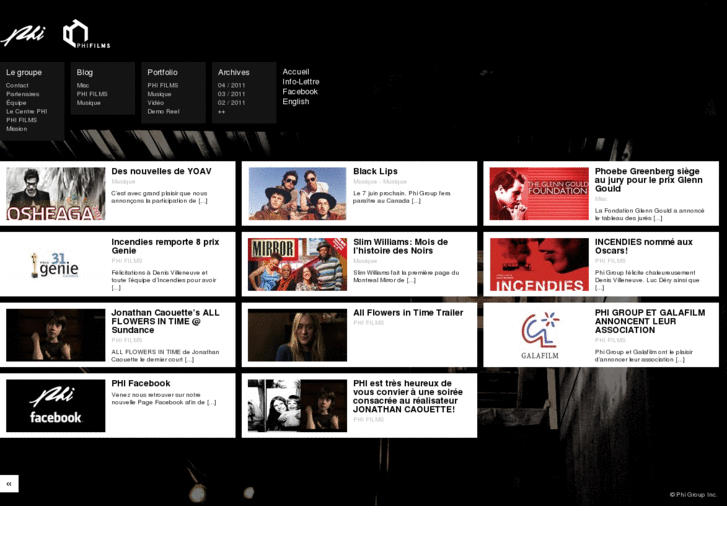
Task: Click the © Phi Group Inc. footer text
Action: click(693, 494)
